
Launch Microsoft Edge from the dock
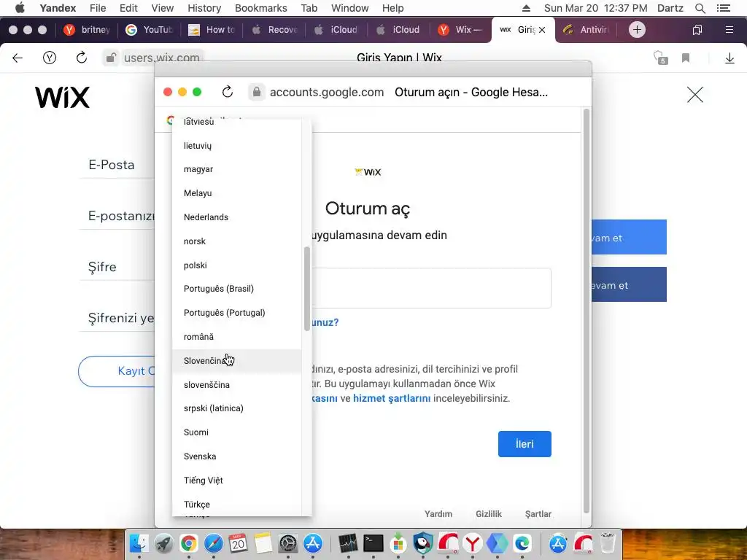point(522,542)
